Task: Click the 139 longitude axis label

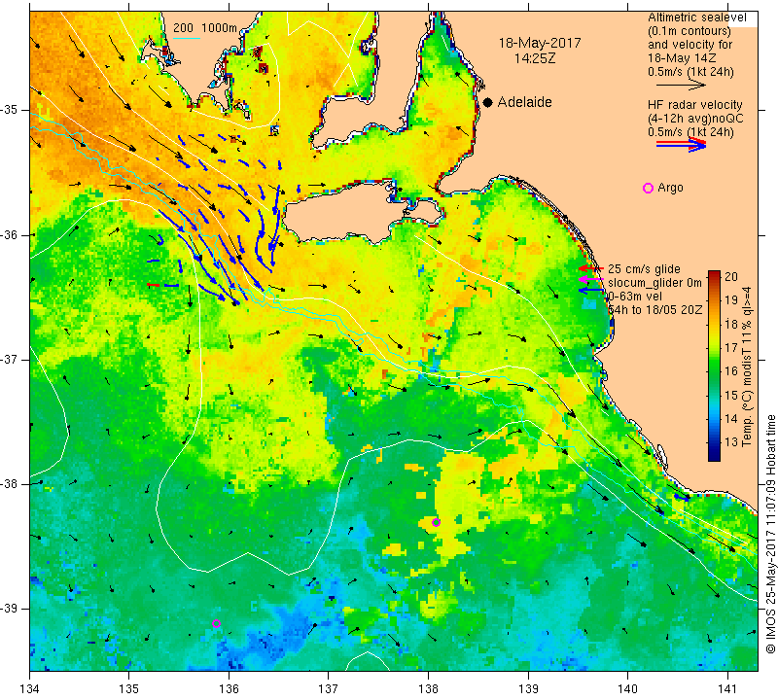Action: [x=528, y=689]
